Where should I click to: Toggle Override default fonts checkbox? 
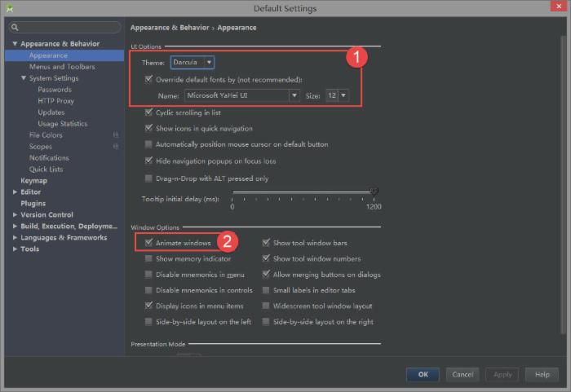[x=148, y=79]
